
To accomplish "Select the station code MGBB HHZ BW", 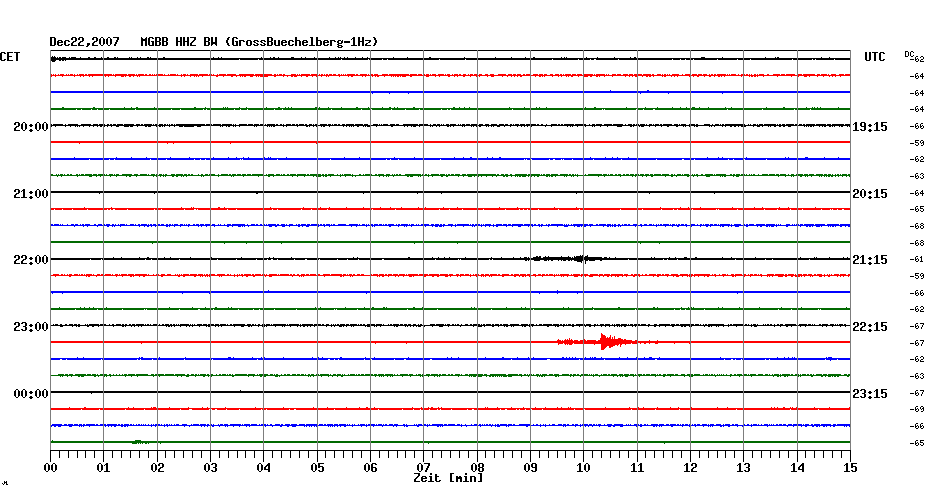I will [179, 42].
